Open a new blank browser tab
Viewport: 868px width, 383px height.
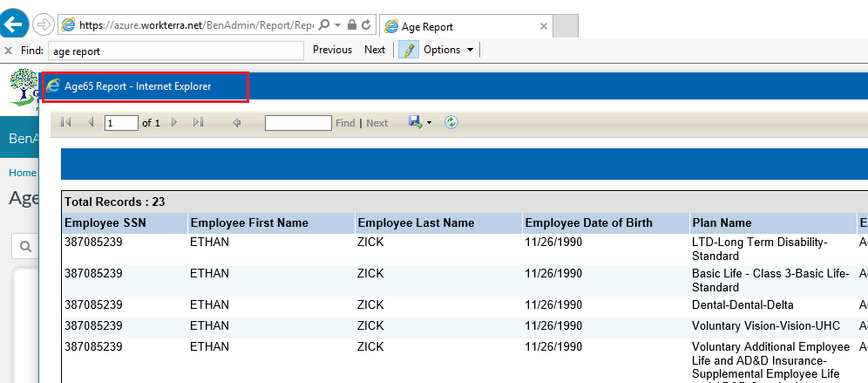566,27
